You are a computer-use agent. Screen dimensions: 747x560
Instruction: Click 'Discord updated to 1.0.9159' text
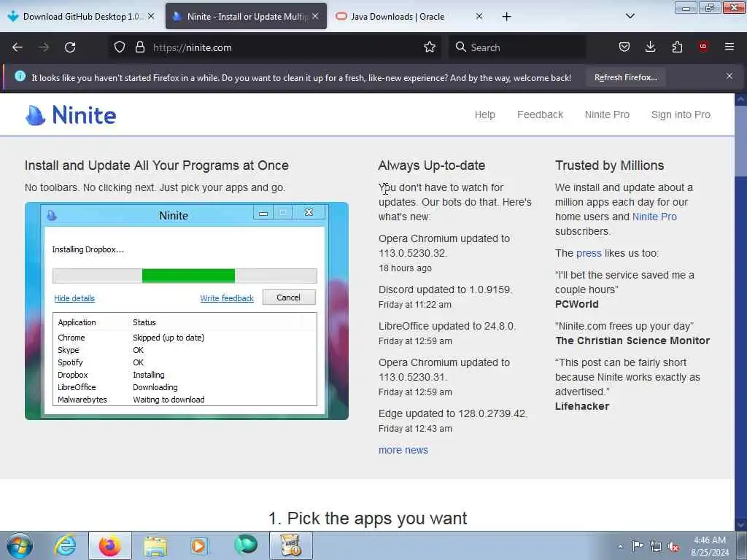click(x=445, y=289)
